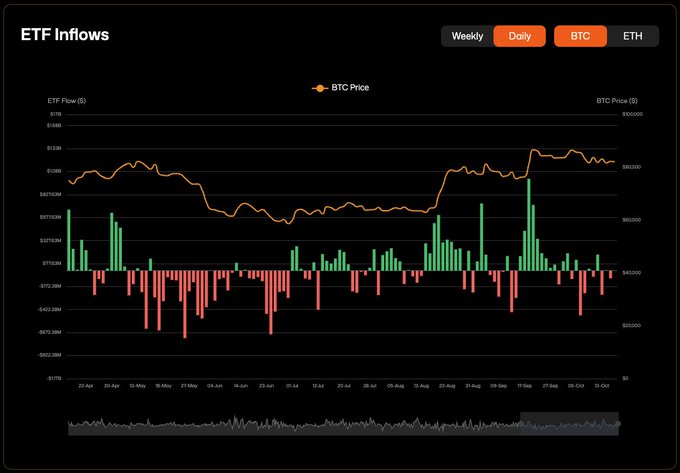Click the 17-Sep date label
The image size is (680, 473).
tap(525, 386)
